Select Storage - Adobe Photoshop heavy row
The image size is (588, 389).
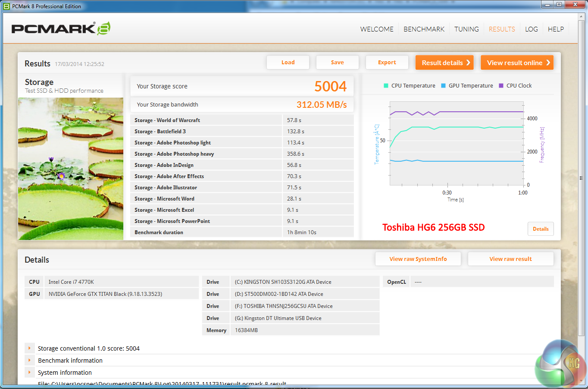pyautogui.click(x=242, y=154)
